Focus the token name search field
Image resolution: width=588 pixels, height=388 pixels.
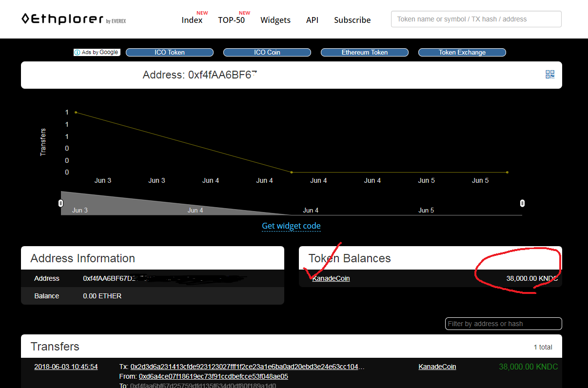pos(476,19)
